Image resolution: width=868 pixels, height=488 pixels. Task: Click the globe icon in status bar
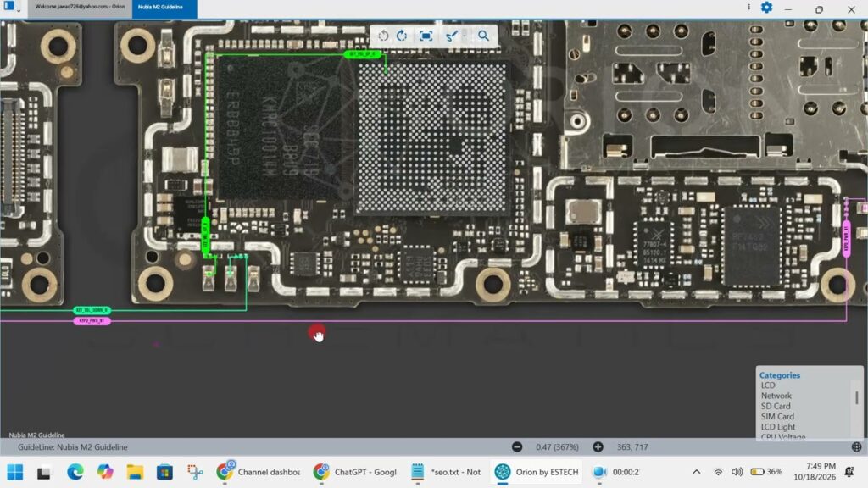pyautogui.click(x=856, y=446)
